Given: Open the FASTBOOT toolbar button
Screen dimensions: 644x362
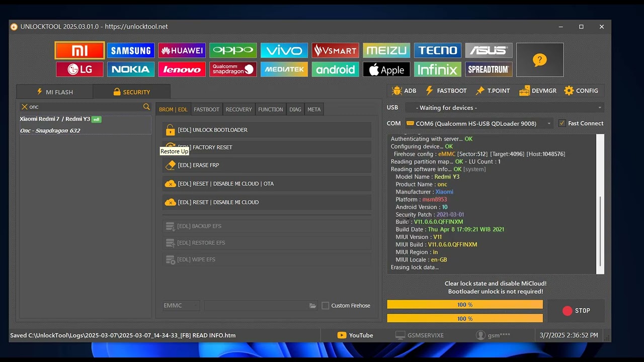Looking at the screenshot, I should coord(446,90).
